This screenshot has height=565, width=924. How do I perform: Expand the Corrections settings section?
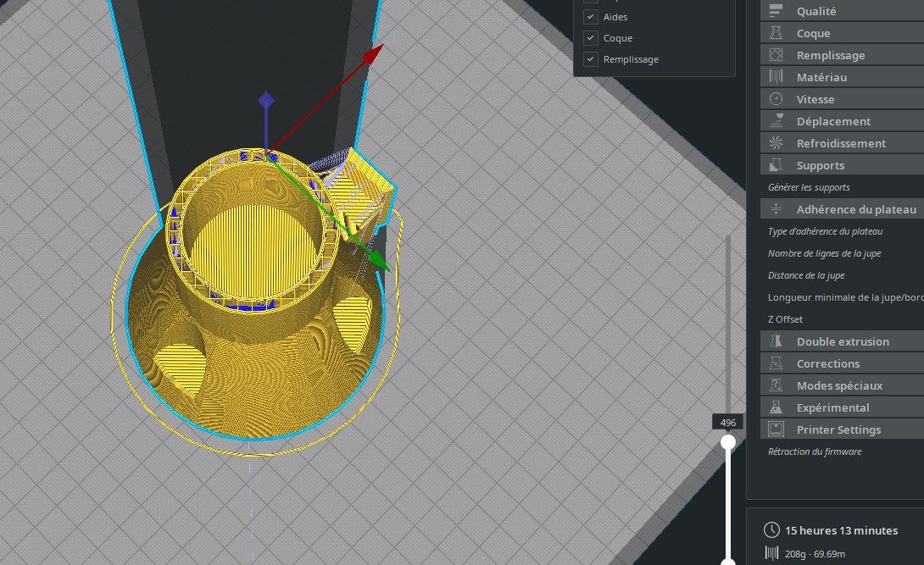coord(827,363)
